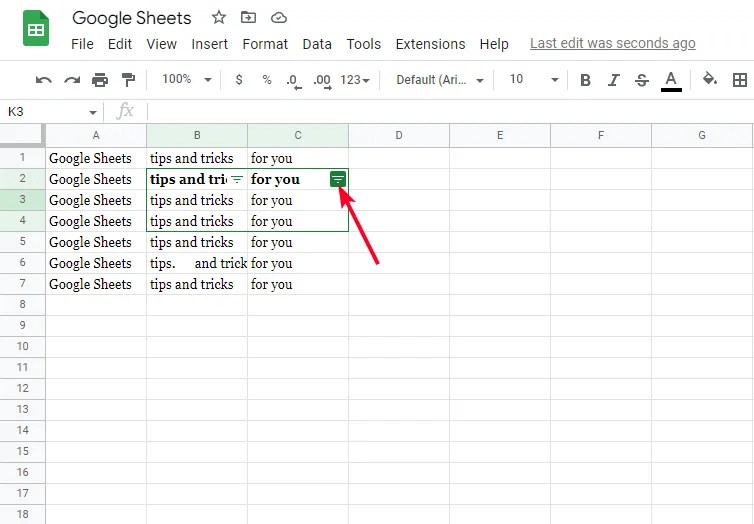
Task: Open the font size dropdown
Action: (x=534, y=79)
